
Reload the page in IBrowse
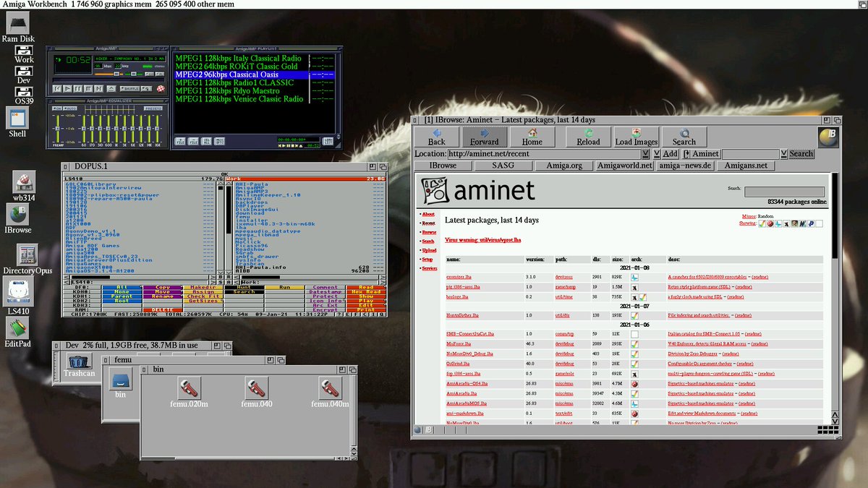coord(588,137)
